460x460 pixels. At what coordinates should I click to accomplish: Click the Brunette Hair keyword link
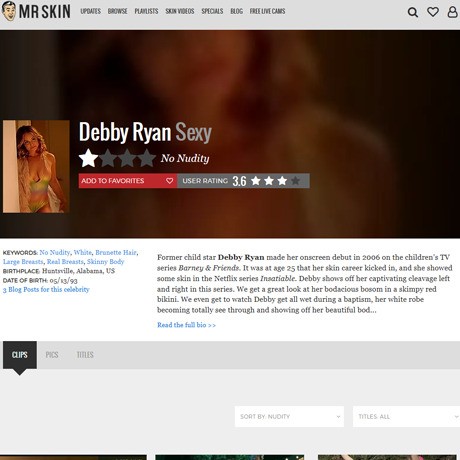116,252
